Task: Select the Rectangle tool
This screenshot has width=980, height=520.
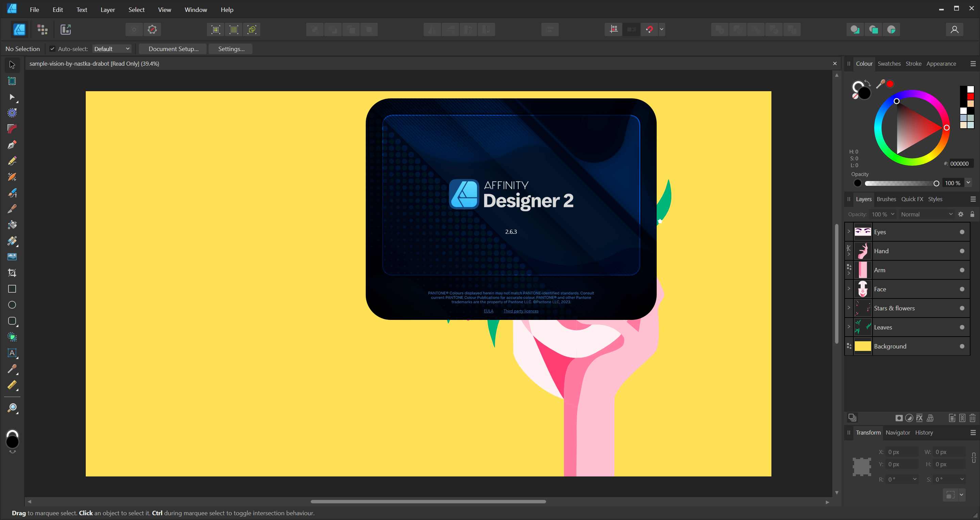Action: point(12,289)
